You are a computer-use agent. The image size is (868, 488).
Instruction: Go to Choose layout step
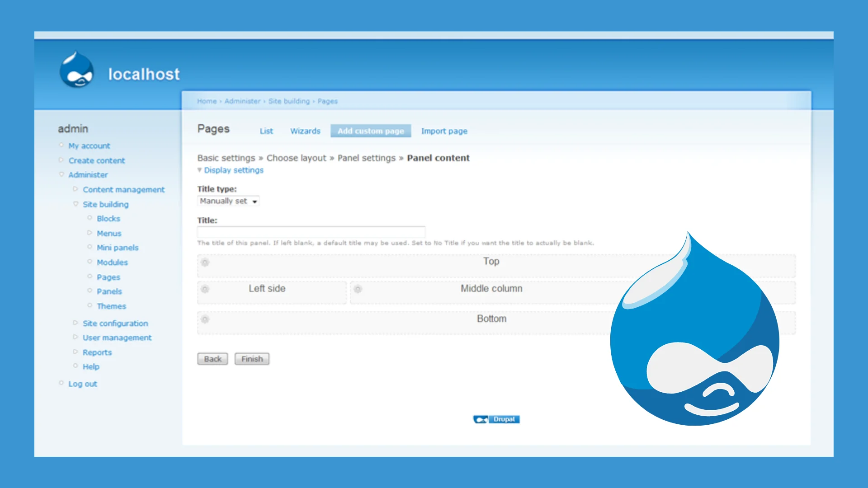pos(296,158)
